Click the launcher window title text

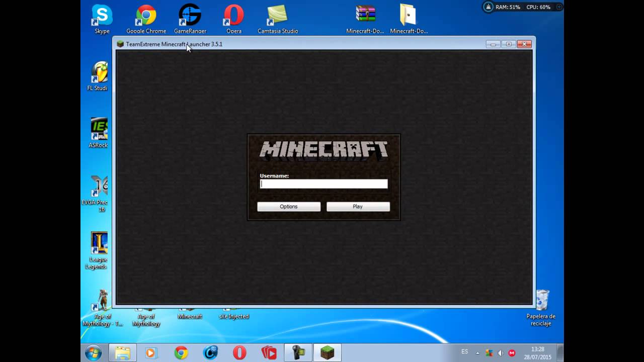tap(174, 44)
